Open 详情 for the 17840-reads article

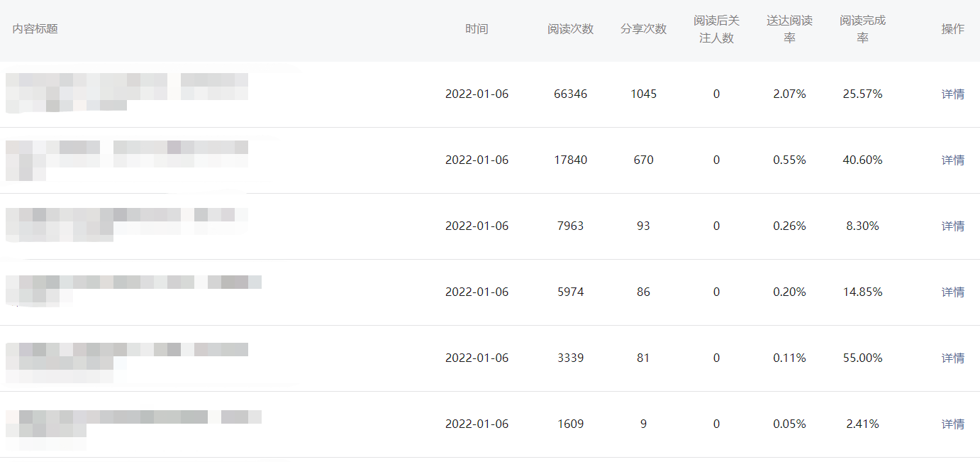[x=952, y=160]
